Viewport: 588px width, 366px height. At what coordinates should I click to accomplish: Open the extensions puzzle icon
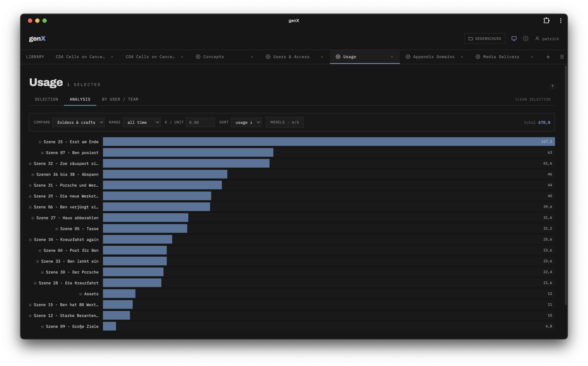tap(546, 21)
